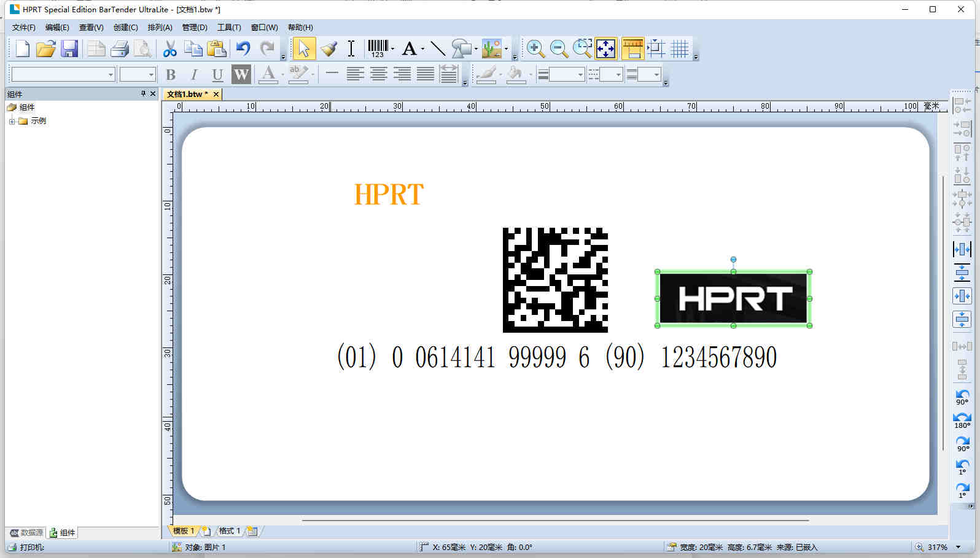The image size is (980, 558).
Task: Switch to the 数据源 panel tab
Action: click(x=26, y=532)
